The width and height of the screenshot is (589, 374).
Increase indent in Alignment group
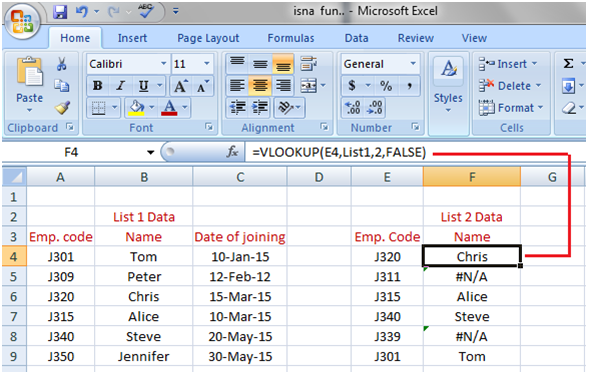(260, 108)
